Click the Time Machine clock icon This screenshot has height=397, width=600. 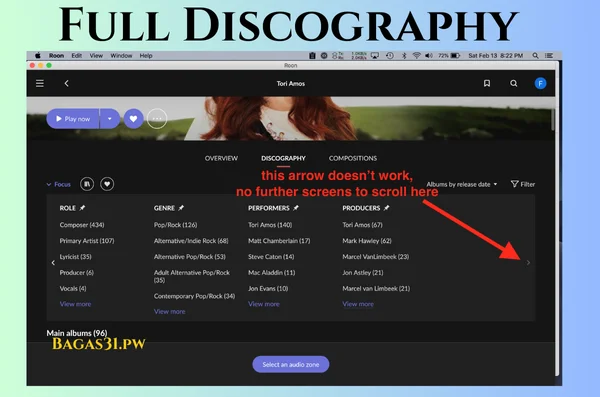390,56
